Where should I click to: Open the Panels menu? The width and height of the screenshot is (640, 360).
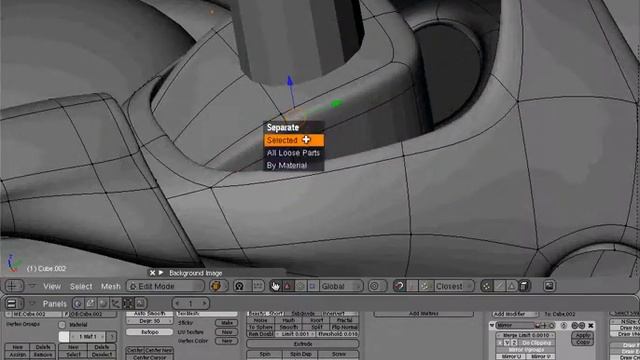click(54, 304)
